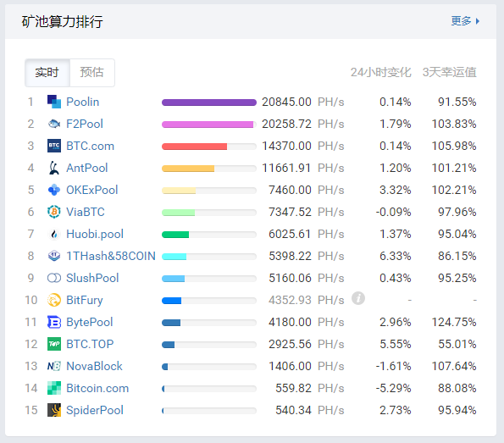Expand the arrow beside 更多
Screen dimensions: 504x443
click(478, 21)
